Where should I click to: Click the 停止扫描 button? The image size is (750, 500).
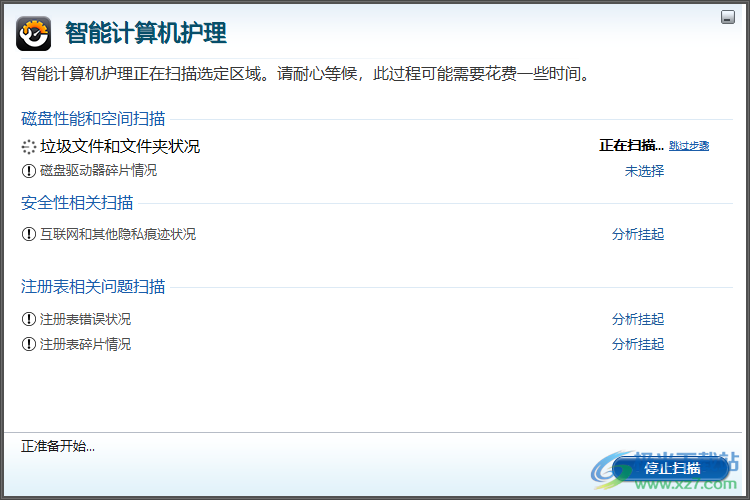pyautogui.click(x=671, y=468)
